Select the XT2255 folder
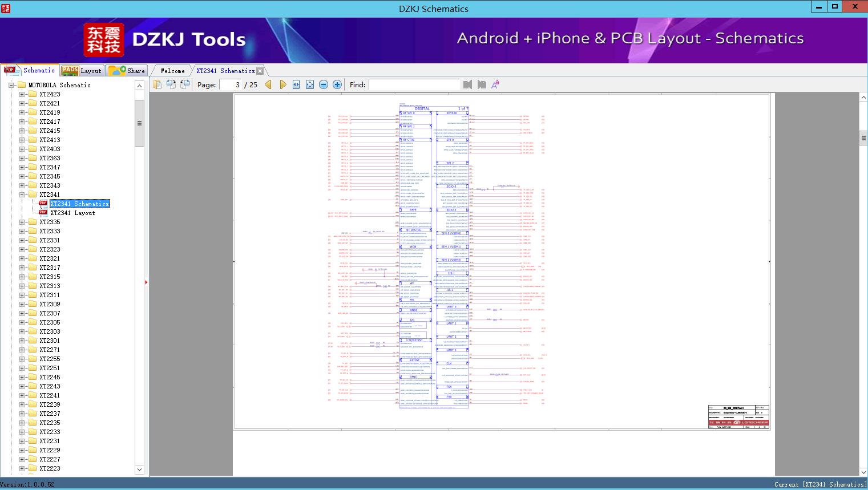 50,359
